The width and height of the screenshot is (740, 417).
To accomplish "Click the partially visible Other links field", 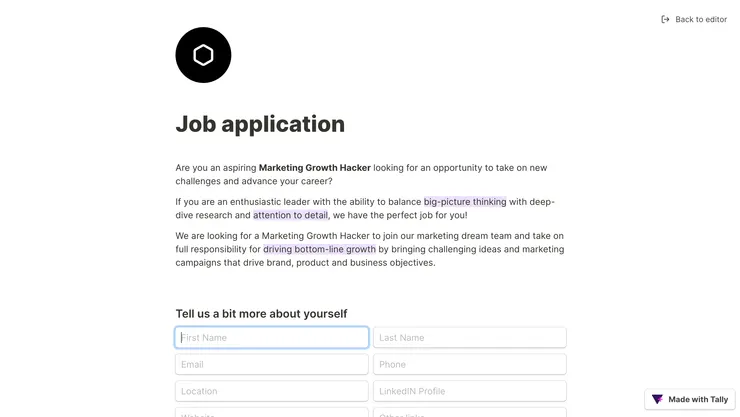I will [x=469, y=412].
